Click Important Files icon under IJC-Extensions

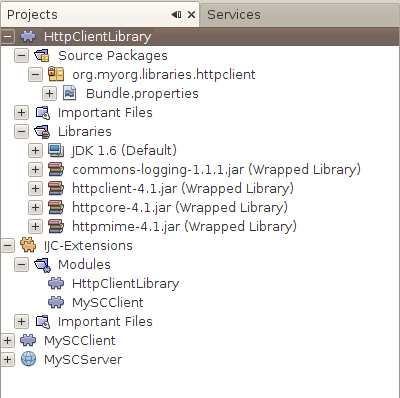tap(43, 322)
